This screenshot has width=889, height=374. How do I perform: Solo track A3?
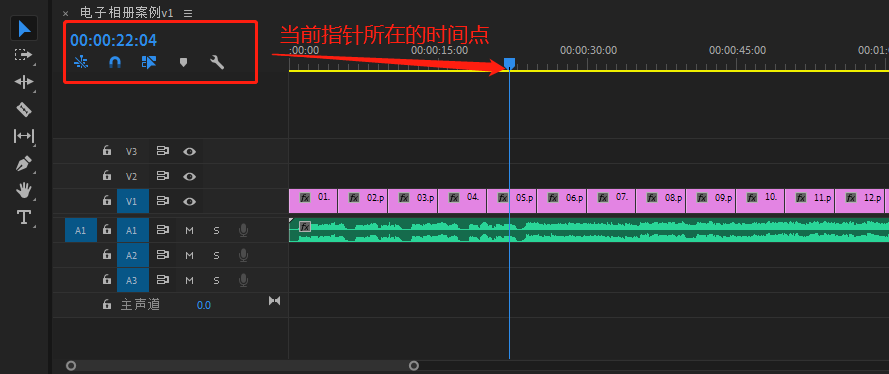click(216, 280)
